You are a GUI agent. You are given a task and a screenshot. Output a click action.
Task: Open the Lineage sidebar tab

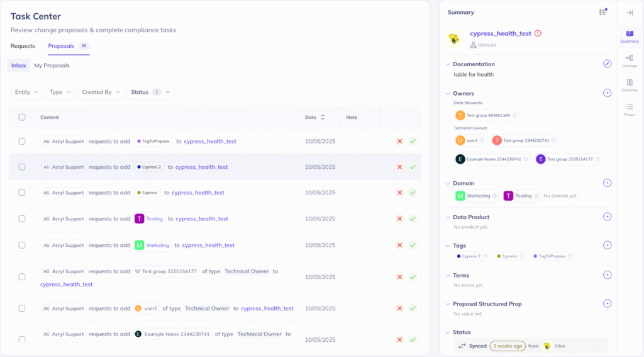tap(629, 61)
